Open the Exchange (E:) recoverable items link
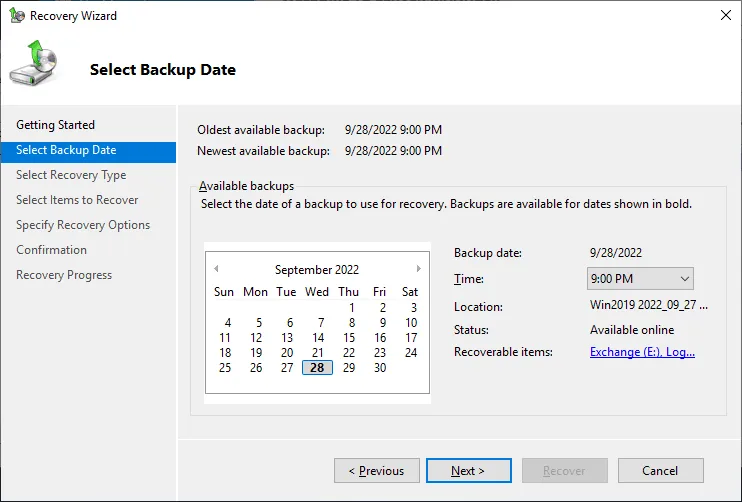The height and width of the screenshot is (502, 742). pos(642,352)
